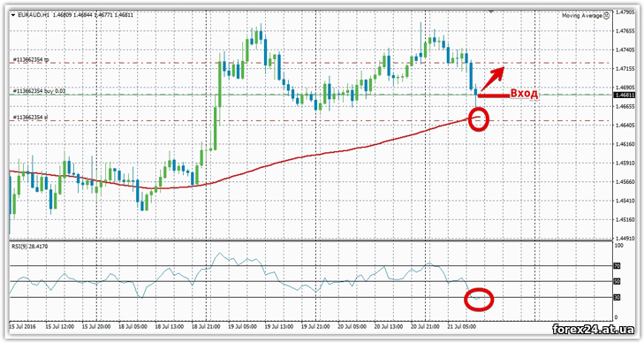Click the 1.47905 price axis label
644x343 pixels.
pyautogui.click(x=625, y=11)
